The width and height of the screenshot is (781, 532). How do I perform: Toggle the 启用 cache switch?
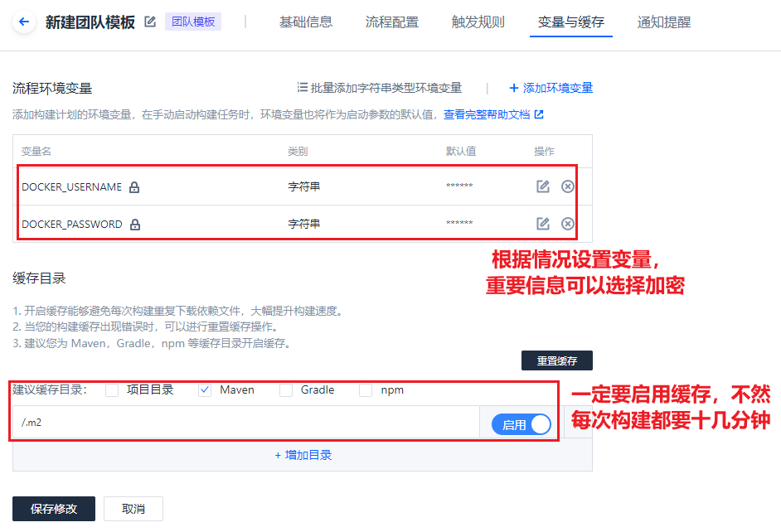click(521, 424)
